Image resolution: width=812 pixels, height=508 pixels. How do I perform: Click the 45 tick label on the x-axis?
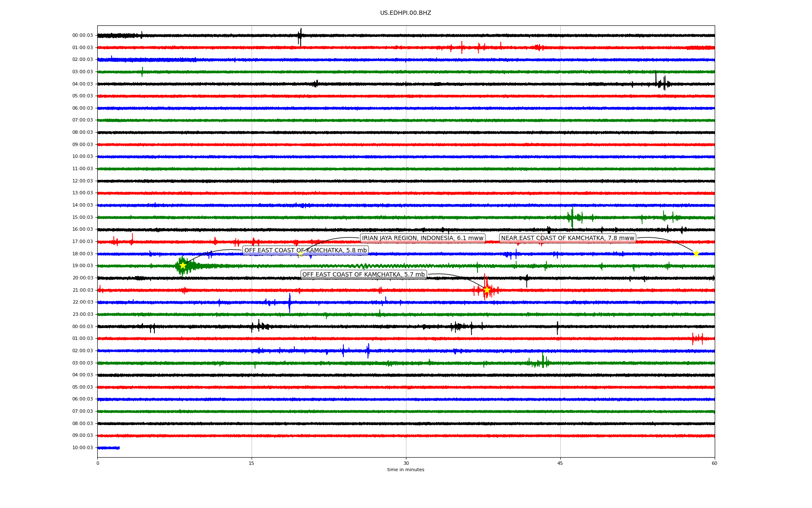(560, 463)
